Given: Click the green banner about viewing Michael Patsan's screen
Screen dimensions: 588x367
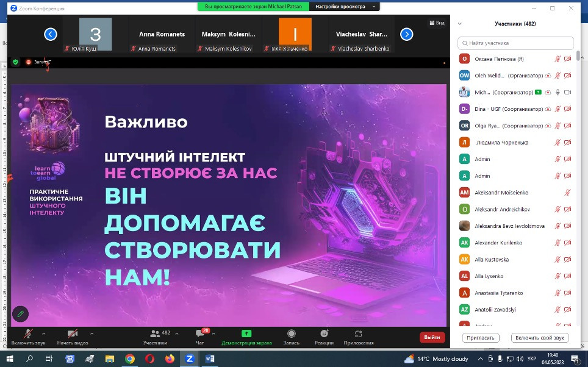Looking at the screenshot, I should (x=254, y=6).
